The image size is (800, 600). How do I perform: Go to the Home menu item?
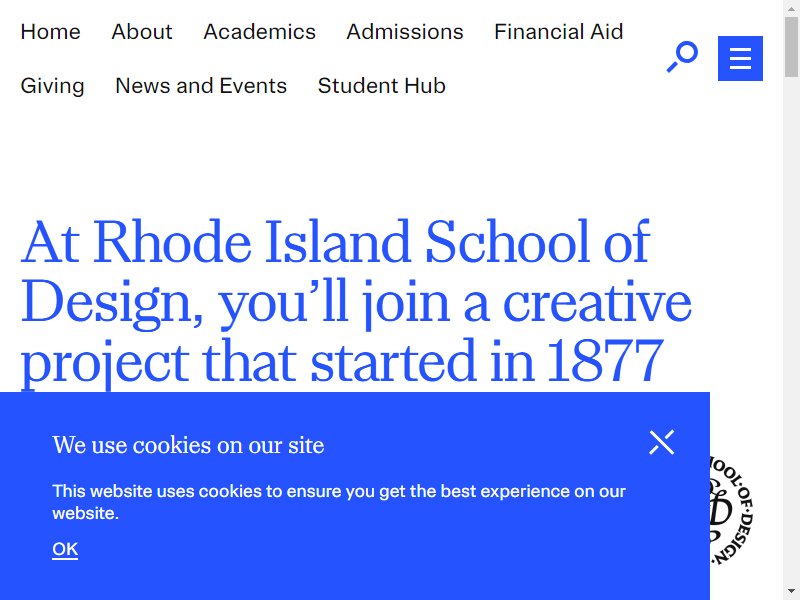(x=51, y=32)
